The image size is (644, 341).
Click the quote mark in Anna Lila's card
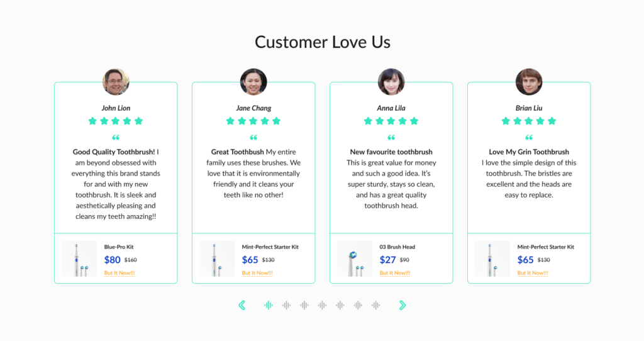(x=391, y=137)
